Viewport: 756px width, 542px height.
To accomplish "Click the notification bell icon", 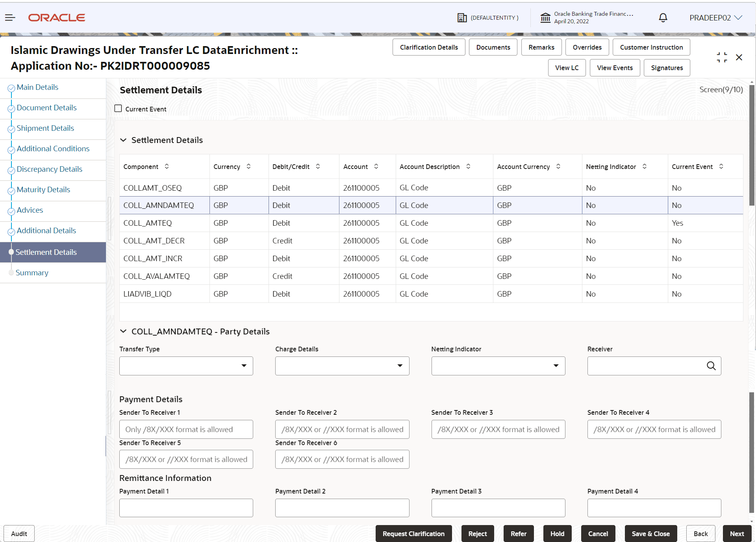I will point(663,17).
